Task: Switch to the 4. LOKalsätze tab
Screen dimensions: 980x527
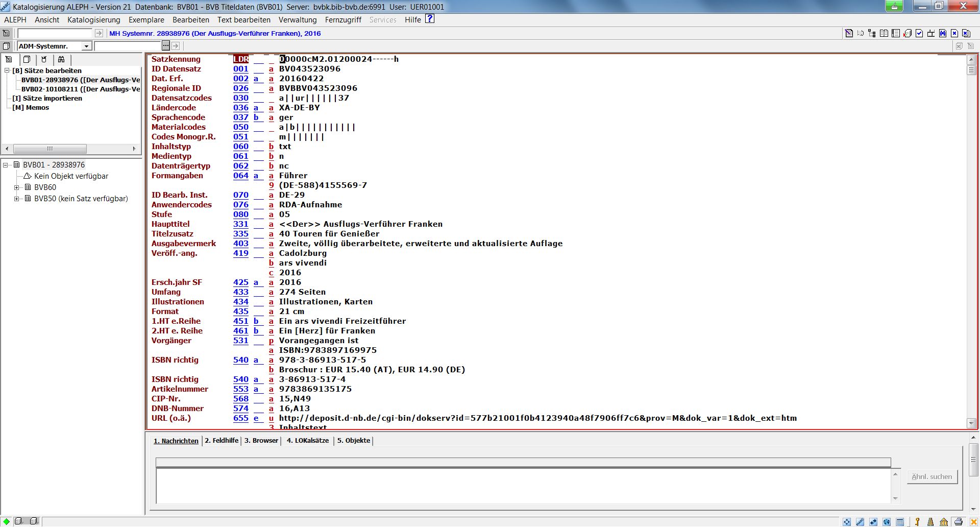Action: tap(307, 440)
